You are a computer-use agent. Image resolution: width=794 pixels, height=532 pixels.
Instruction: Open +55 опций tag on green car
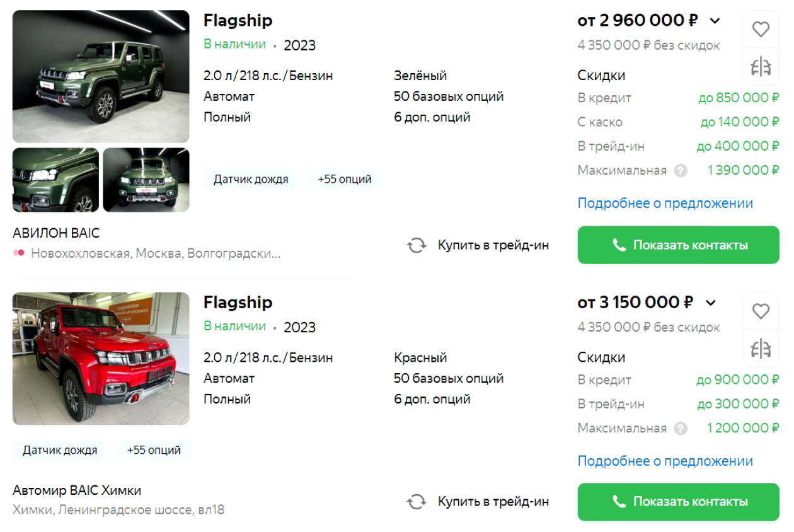click(345, 179)
